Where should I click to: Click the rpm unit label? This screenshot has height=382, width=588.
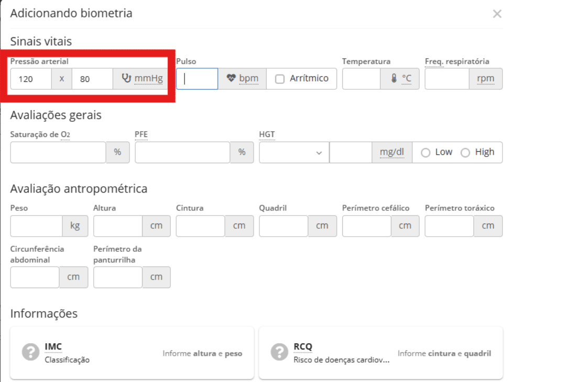(485, 79)
